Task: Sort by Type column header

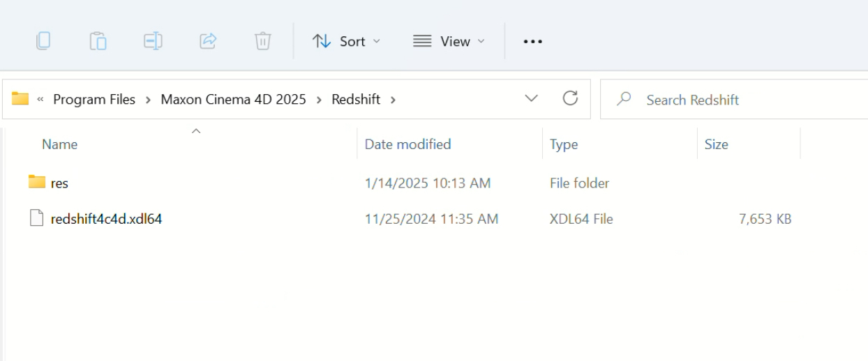Action: pos(563,144)
